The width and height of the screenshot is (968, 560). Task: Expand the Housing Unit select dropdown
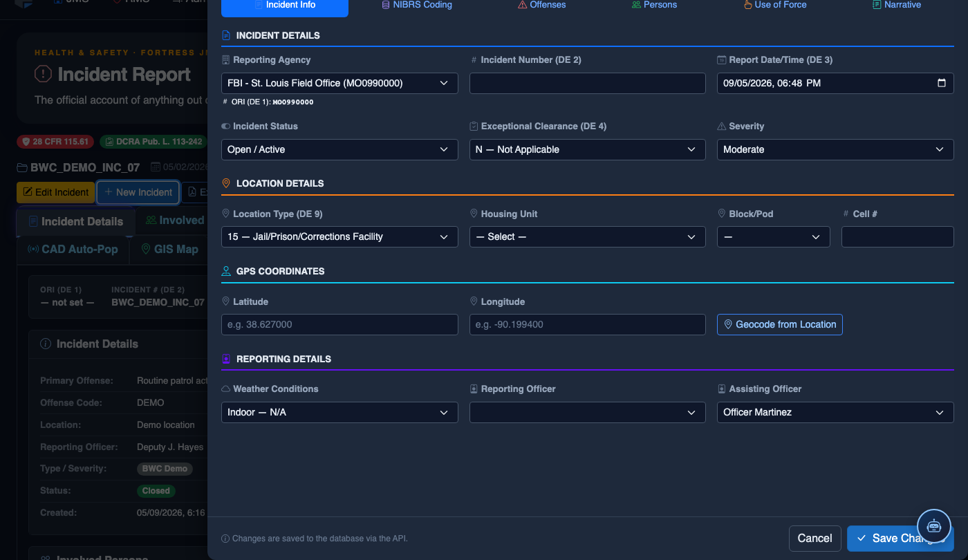[x=587, y=236]
